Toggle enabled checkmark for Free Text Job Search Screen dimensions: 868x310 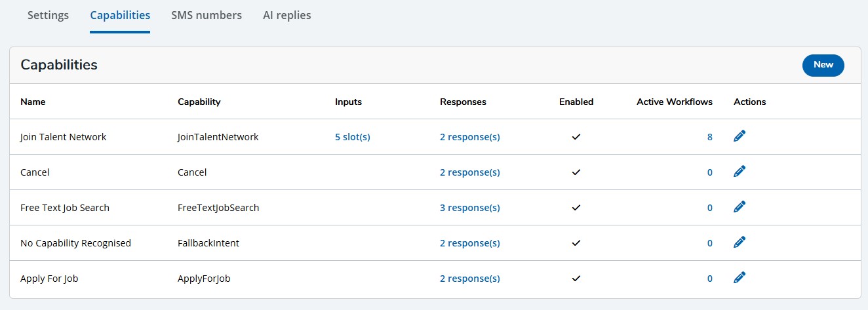576,208
